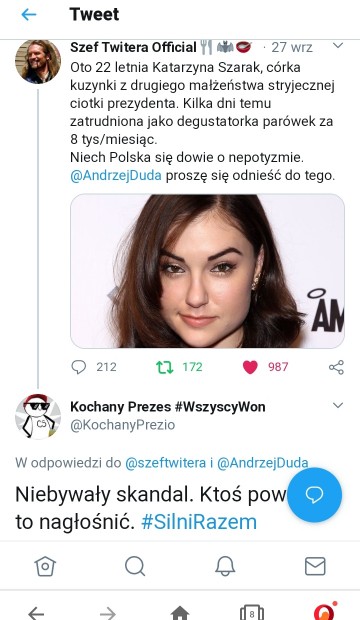The height and width of the screenshot is (620, 360).
Task: Tap the blue floating reply button
Action: coord(315,495)
